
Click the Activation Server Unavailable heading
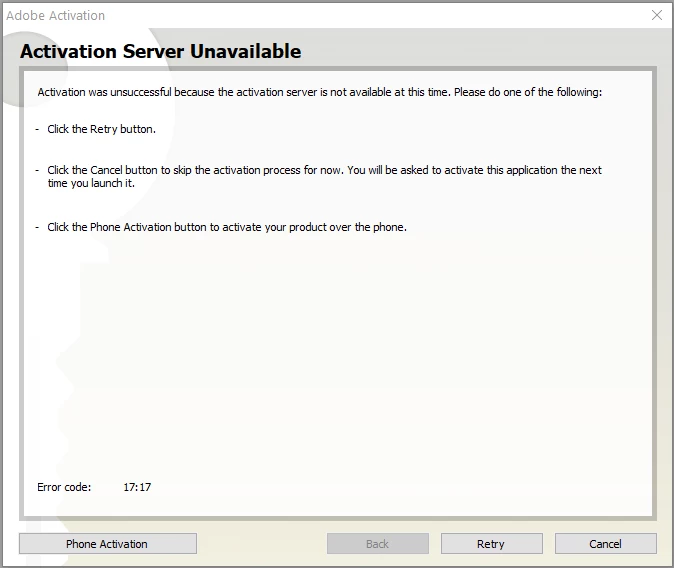160,51
